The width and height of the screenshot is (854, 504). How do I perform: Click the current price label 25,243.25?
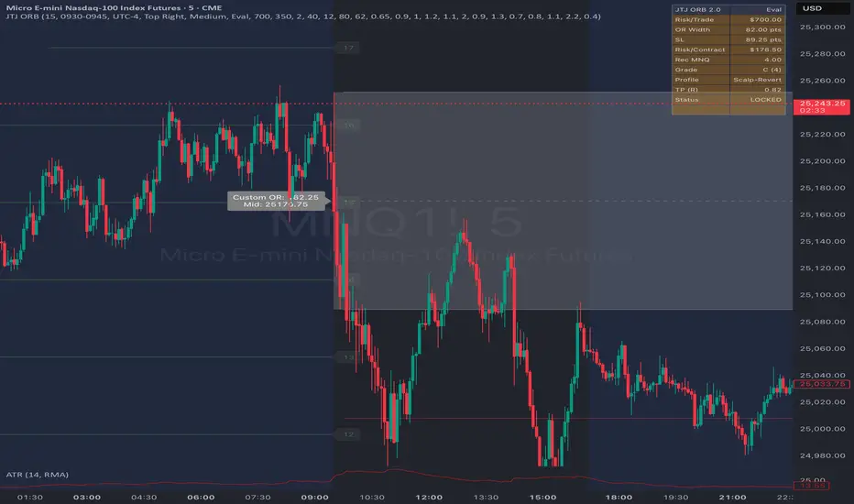point(822,107)
